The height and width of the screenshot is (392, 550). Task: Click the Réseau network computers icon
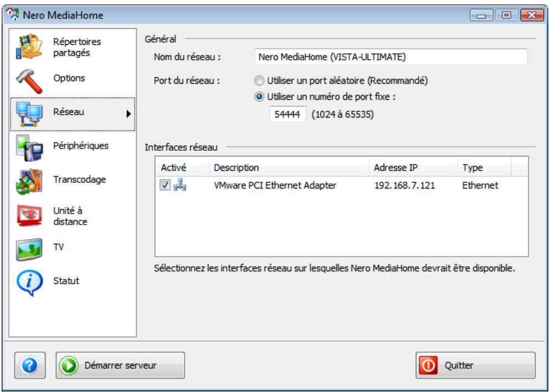point(29,114)
